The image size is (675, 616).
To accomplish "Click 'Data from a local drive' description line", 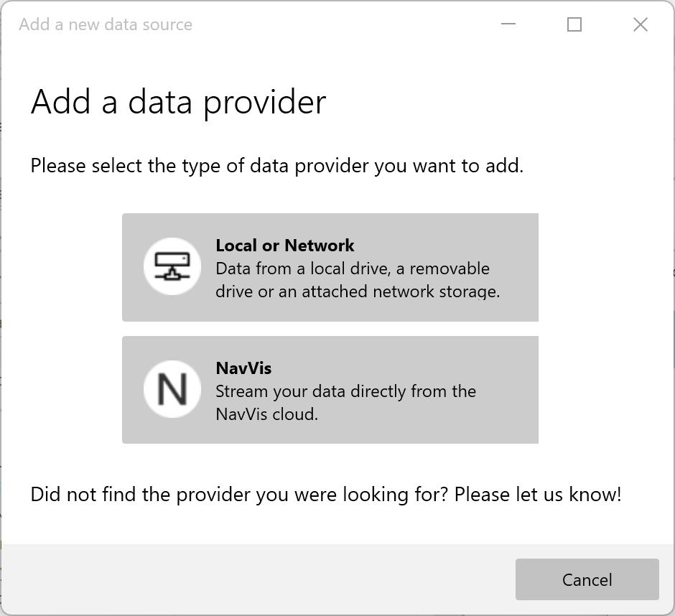I will (x=352, y=269).
